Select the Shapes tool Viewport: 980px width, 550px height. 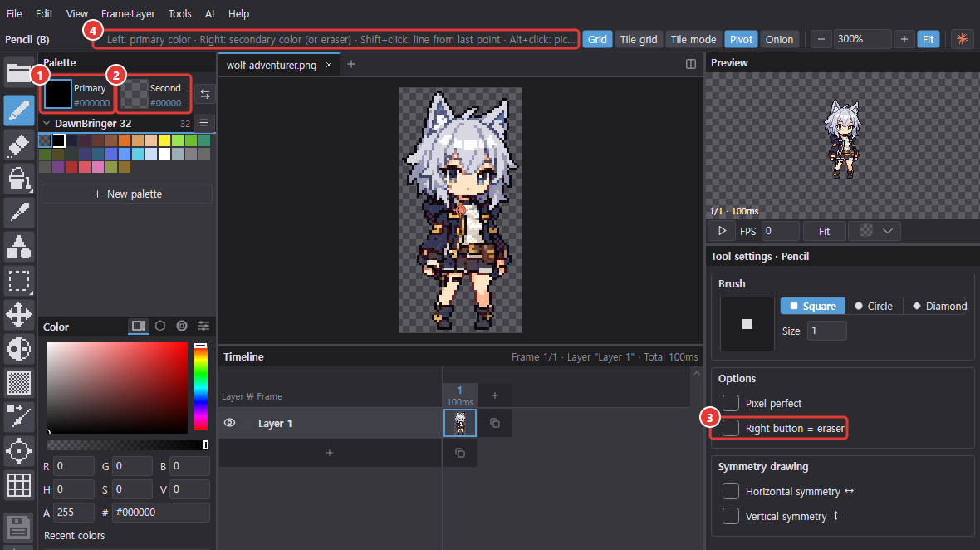[19, 247]
